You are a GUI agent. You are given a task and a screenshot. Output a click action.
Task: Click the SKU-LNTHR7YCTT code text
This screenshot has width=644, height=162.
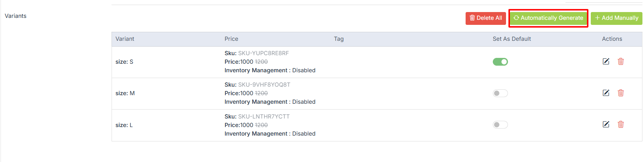264,117
